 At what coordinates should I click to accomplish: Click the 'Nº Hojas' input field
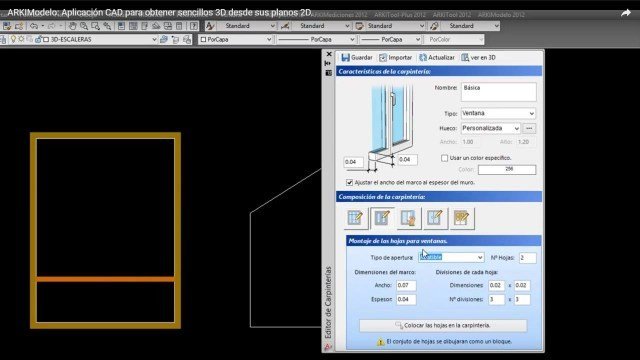tap(527, 258)
